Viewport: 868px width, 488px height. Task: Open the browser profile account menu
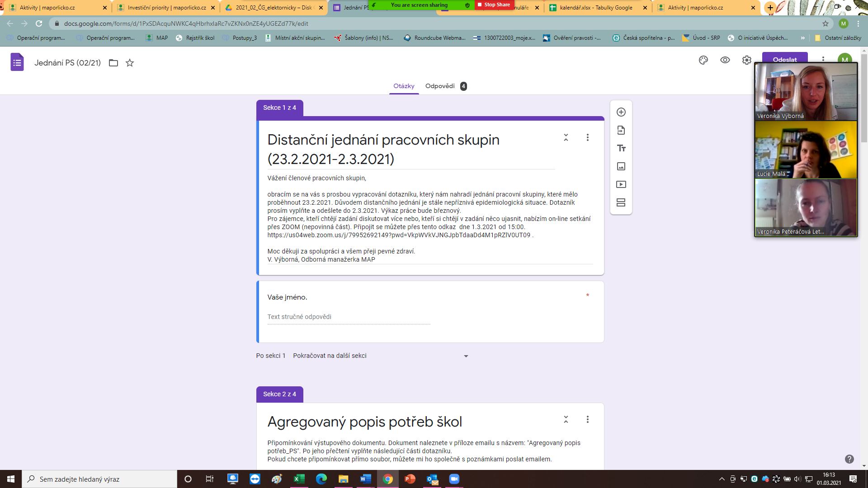tap(843, 23)
